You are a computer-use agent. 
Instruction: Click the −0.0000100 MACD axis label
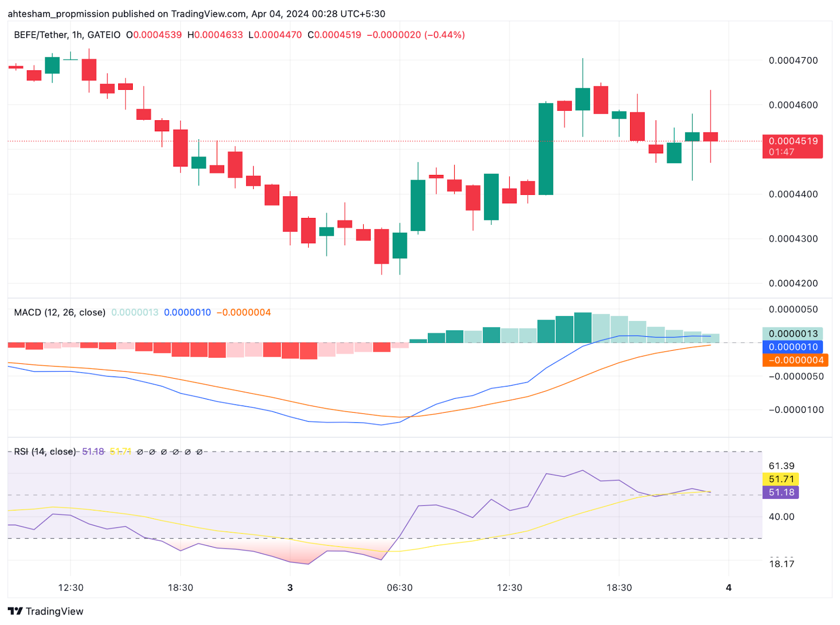coord(796,410)
